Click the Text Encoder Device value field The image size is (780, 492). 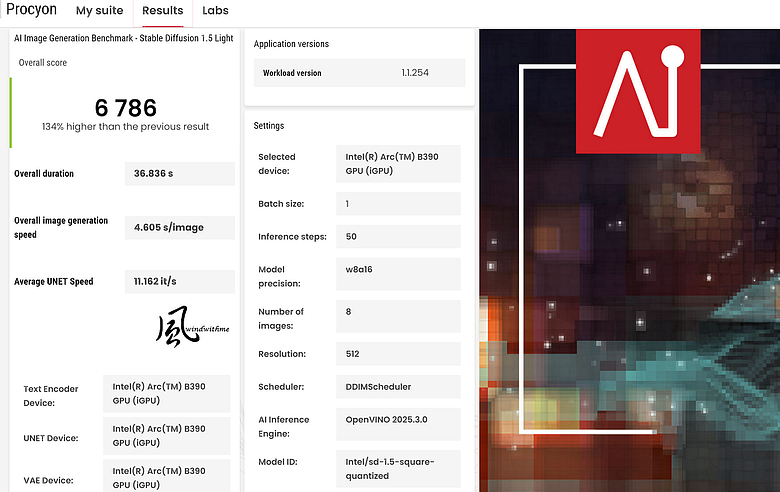click(167, 394)
